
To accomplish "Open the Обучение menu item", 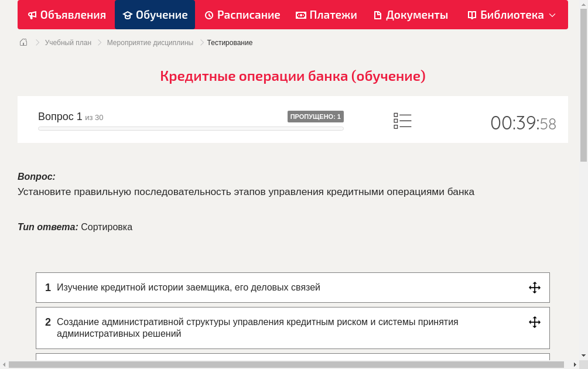I will [x=155, y=15].
